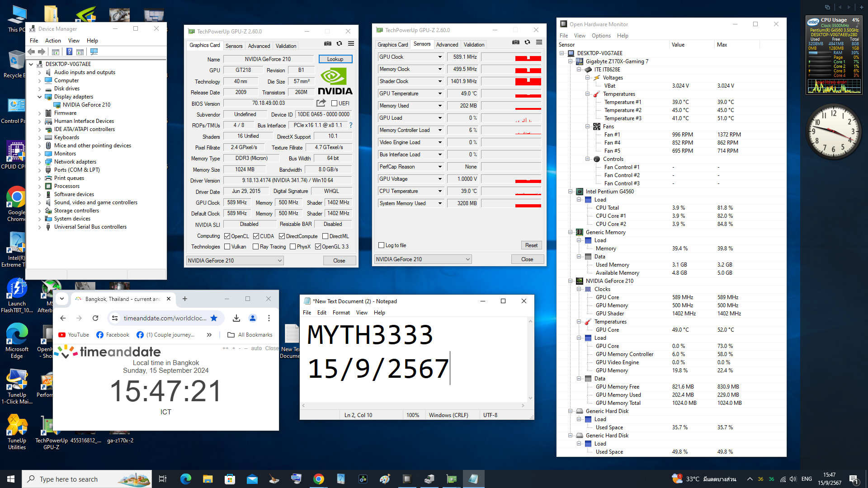Open the Chrome tab search dropdown arrow

click(x=62, y=299)
